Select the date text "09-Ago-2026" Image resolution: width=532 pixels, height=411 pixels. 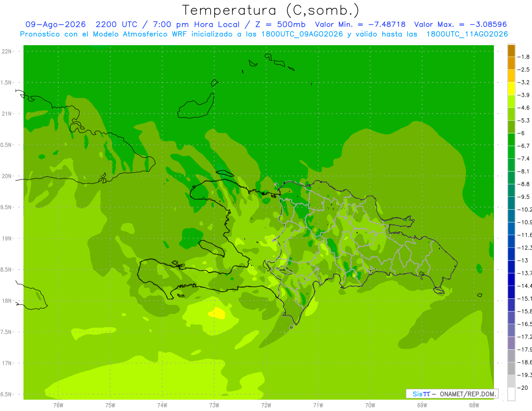(x=55, y=24)
